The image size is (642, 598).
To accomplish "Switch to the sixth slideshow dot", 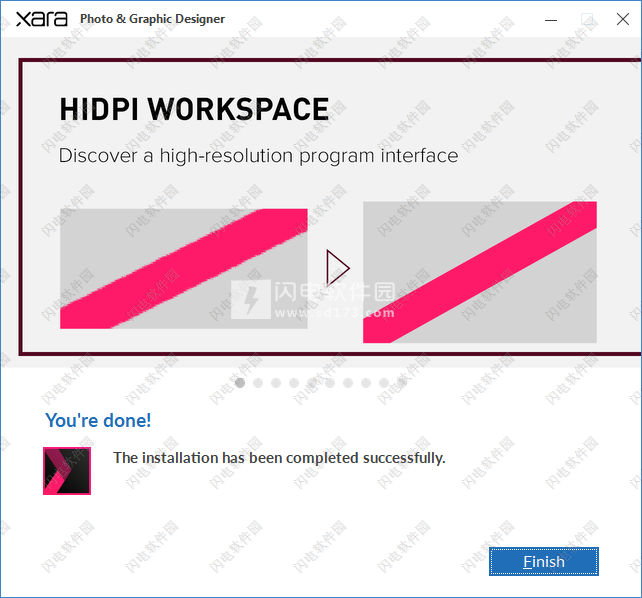I will point(330,383).
